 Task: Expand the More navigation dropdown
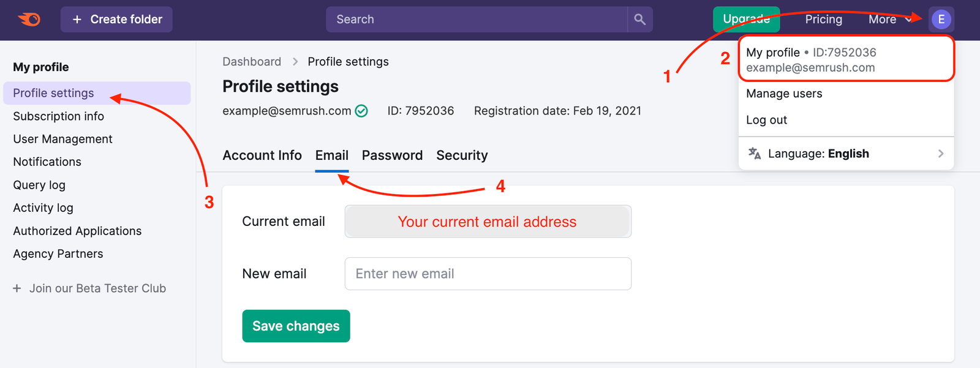pyautogui.click(x=888, y=19)
